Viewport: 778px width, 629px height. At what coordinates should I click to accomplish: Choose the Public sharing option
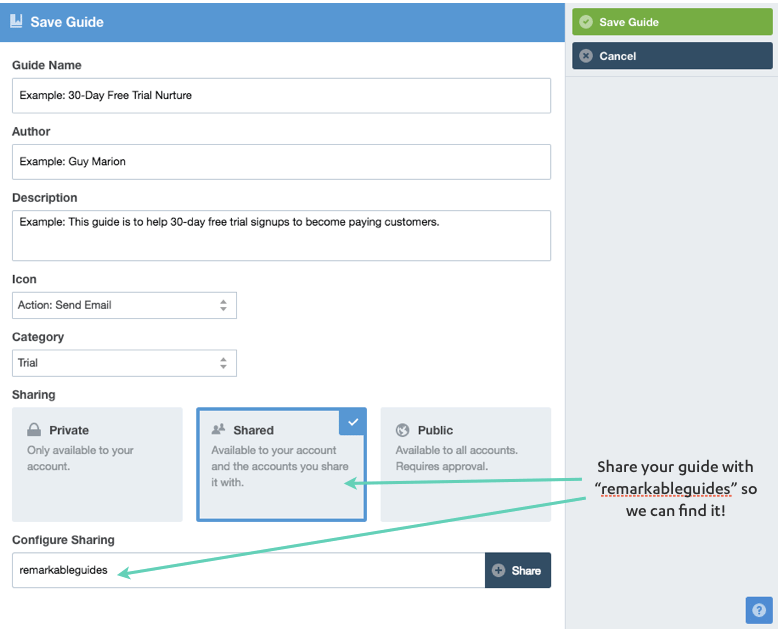(x=465, y=464)
